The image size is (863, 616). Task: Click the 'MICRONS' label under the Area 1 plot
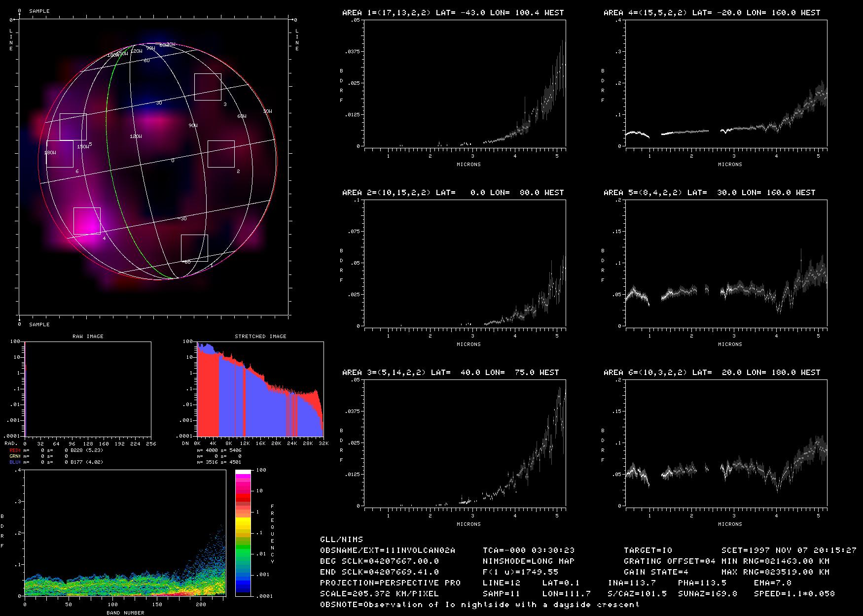point(468,165)
